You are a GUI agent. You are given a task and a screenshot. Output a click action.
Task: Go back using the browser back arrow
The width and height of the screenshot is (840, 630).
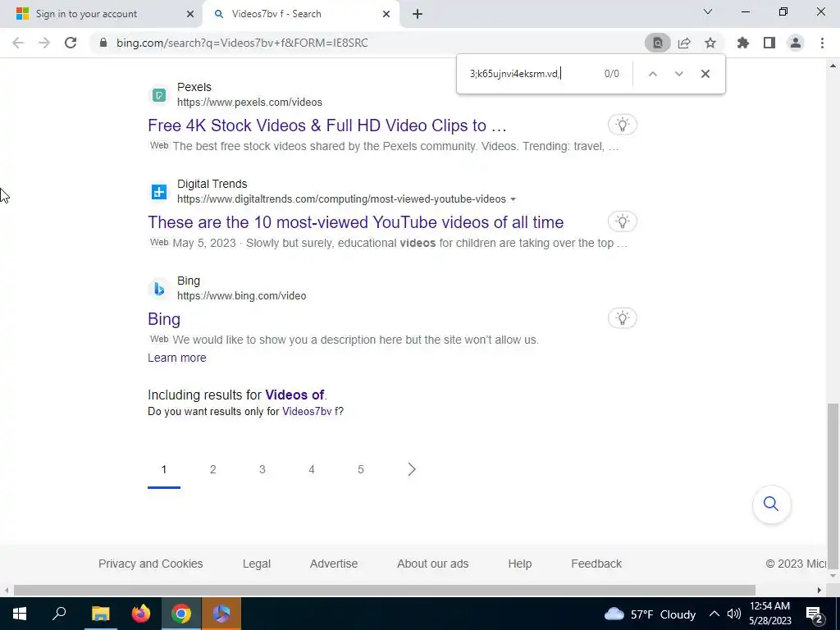click(18, 43)
